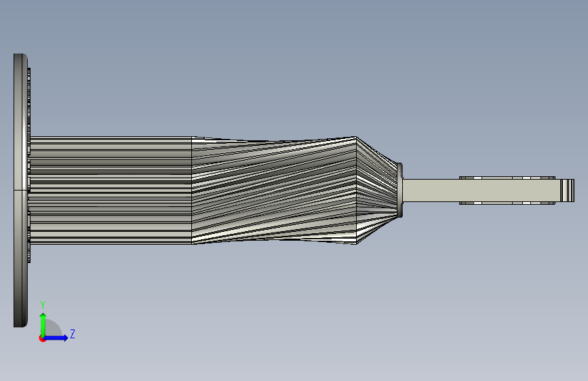Select the collar ring after the cone
The height and width of the screenshot is (381, 588).
click(x=399, y=190)
